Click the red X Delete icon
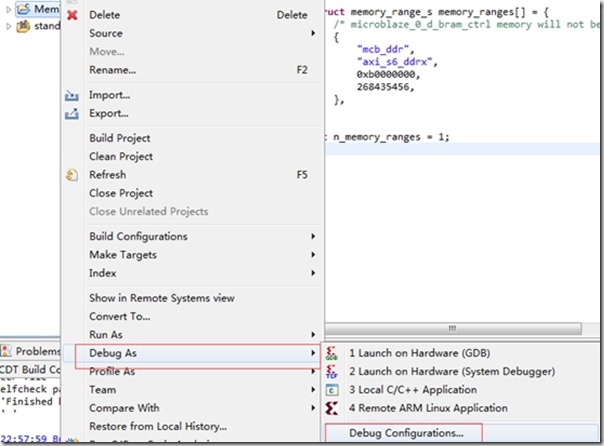Viewport: 604px width, 446px height. (x=72, y=15)
